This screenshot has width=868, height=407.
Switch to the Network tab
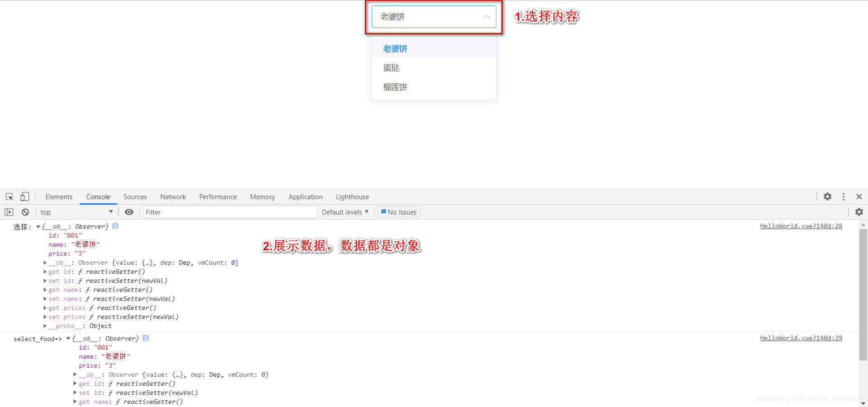(x=173, y=196)
